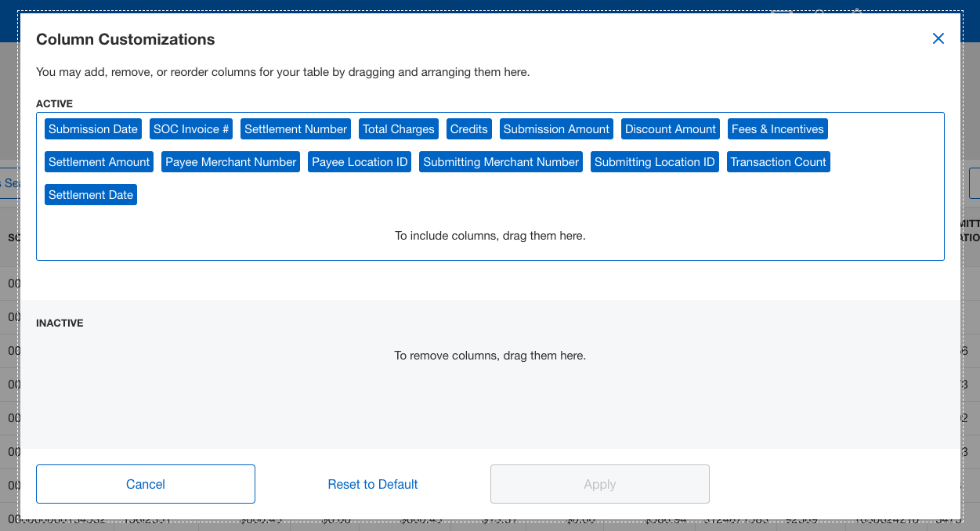Image resolution: width=980 pixels, height=531 pixels.
Task: Click the Reset to Default link
Action: [373, 484]
